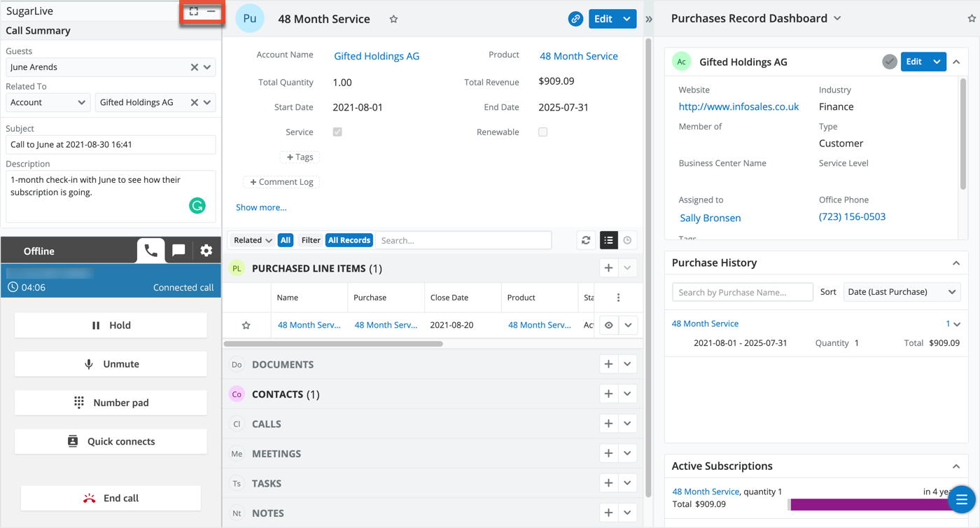
Task: Put the connected call on Hold
Action: pyautogui.click(x=111, y=326)
